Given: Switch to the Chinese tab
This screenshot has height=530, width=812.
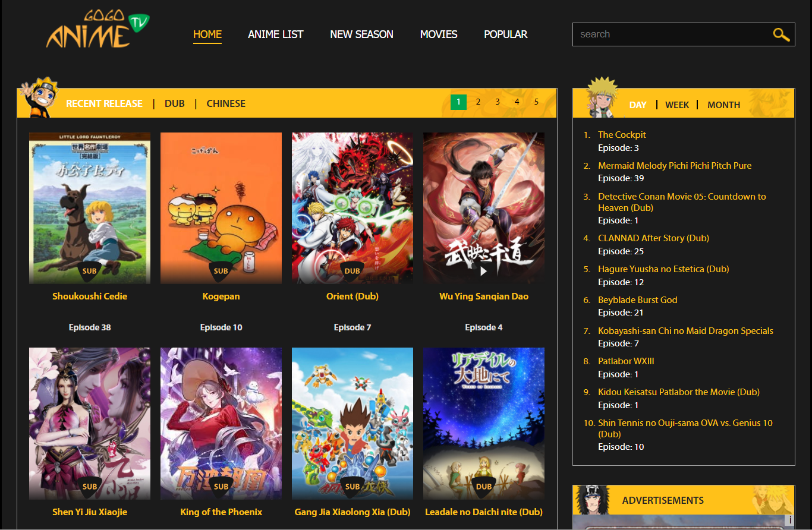Looking at the screenshot, I should [226, 103].
